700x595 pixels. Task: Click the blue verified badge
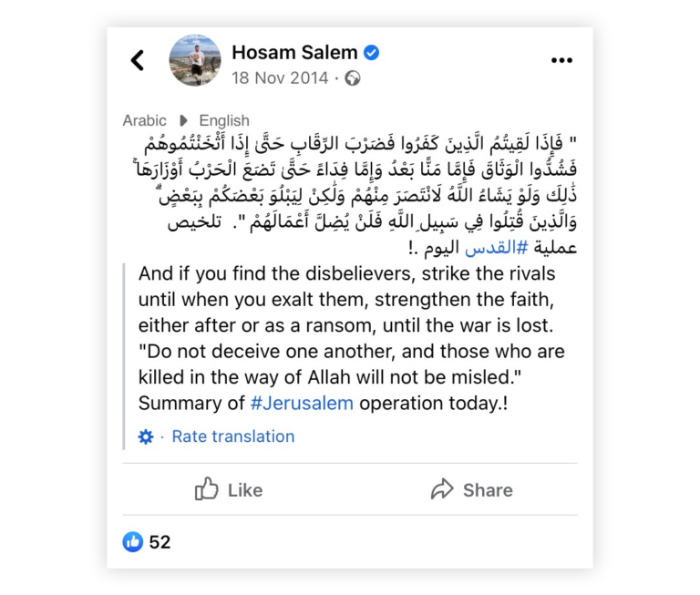click(x=372, y=53)
